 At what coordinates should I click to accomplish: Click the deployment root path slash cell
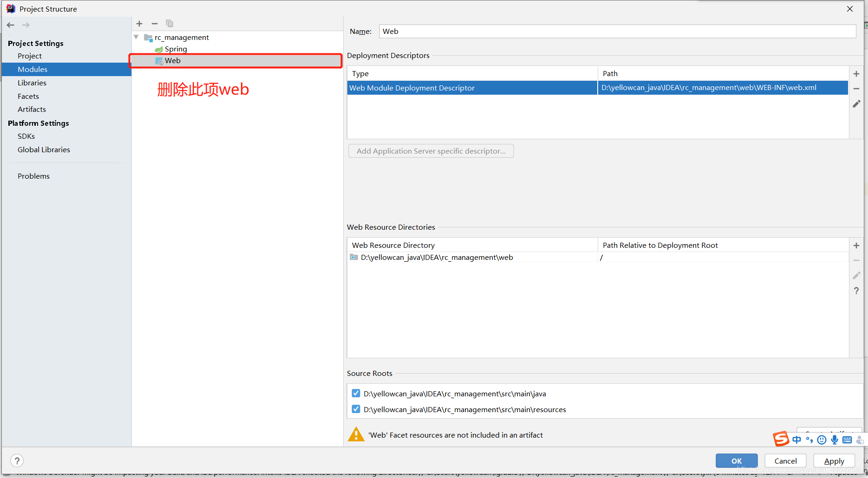click(x=723, y=257)
